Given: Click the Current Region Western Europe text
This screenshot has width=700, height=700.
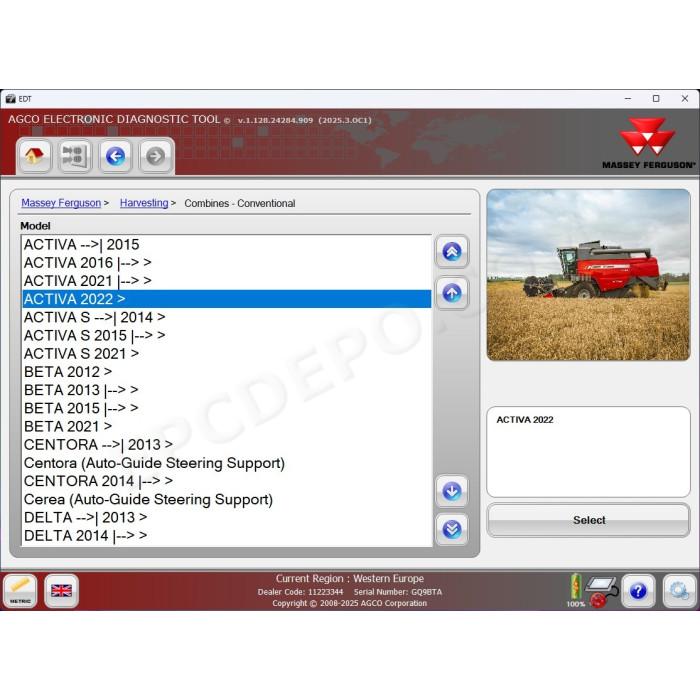Looking at the screenshot, I should (x=350, y=579).
